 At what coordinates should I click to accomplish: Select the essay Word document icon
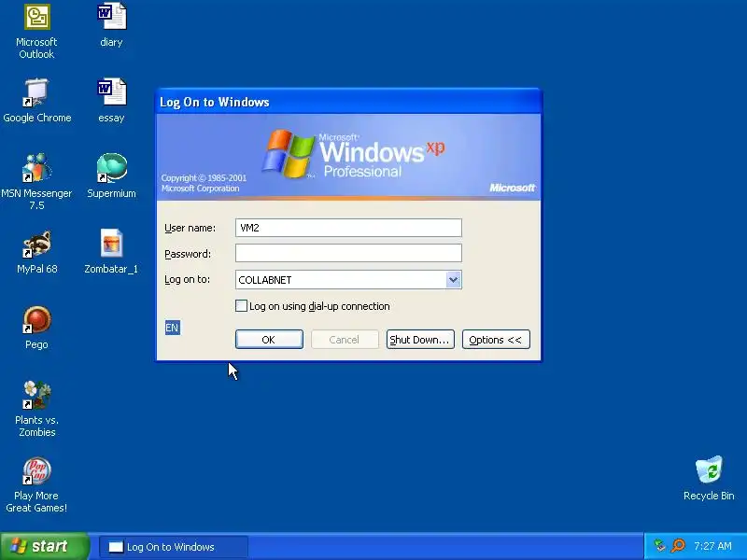pyautogui.click(x=111, y=91)
